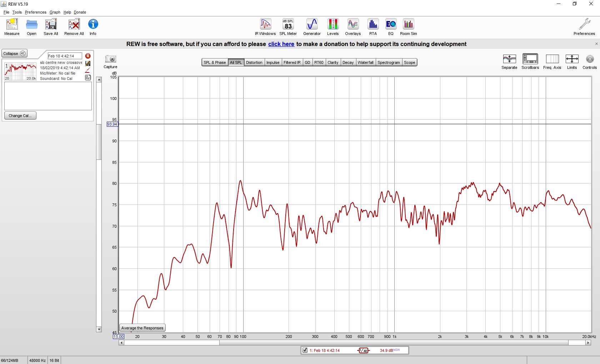Click the 1/48 smoothing indicator
Viewport: 600px width, 364px height.
[364, 350]
